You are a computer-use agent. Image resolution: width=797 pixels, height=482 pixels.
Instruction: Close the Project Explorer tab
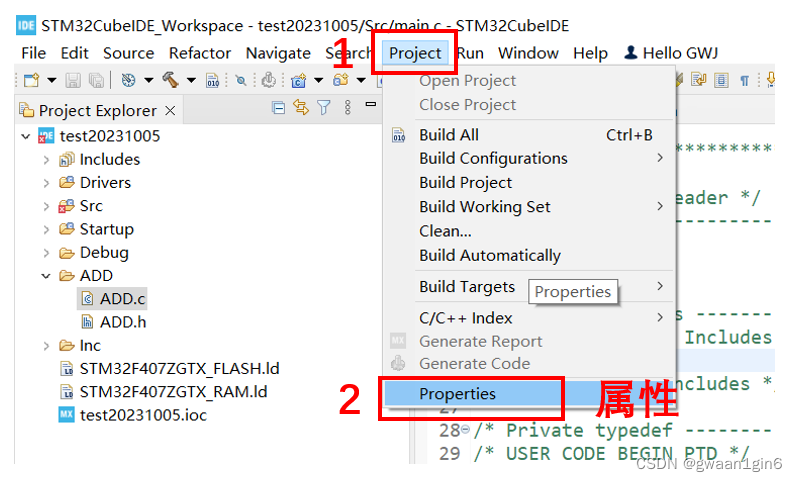click(x=170, y=110)
